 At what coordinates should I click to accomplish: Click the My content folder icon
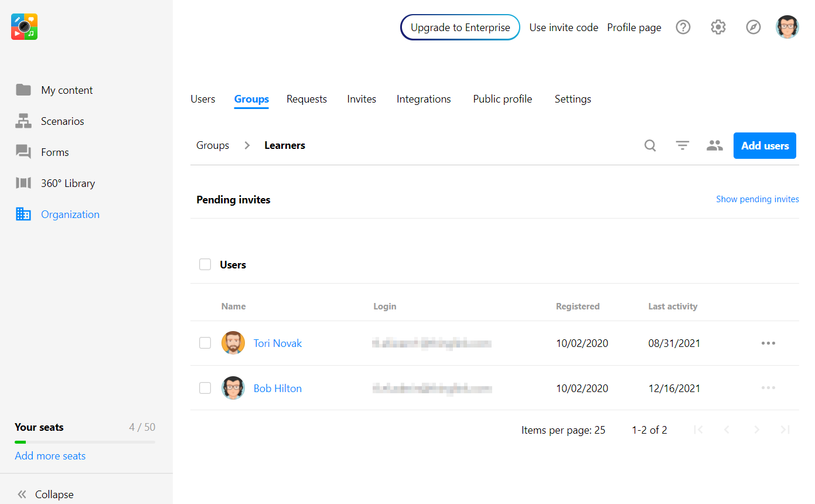point(23,90)
